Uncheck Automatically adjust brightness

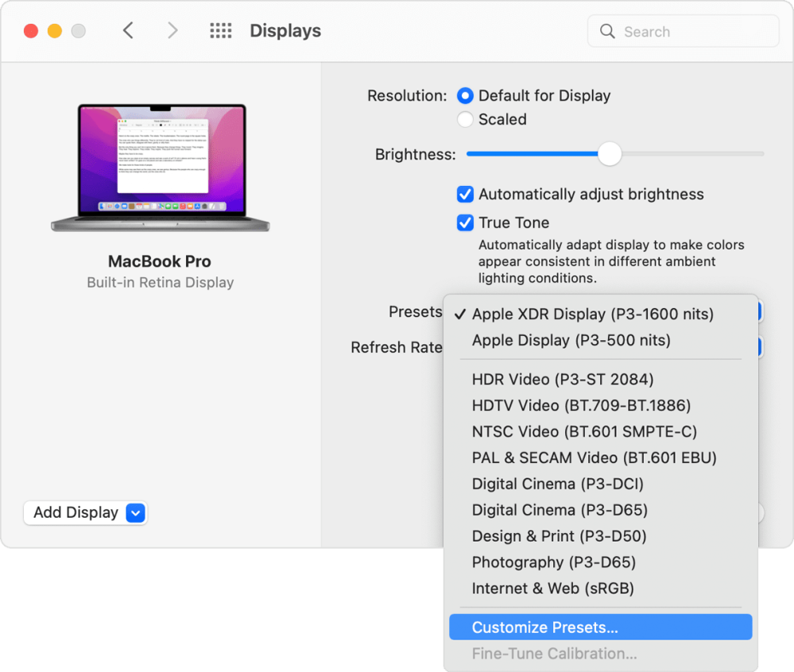466,195
